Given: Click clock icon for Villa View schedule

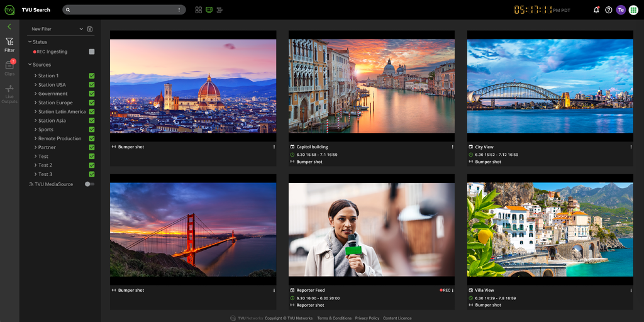Looking at the screenshot, I should pos(471,298).
